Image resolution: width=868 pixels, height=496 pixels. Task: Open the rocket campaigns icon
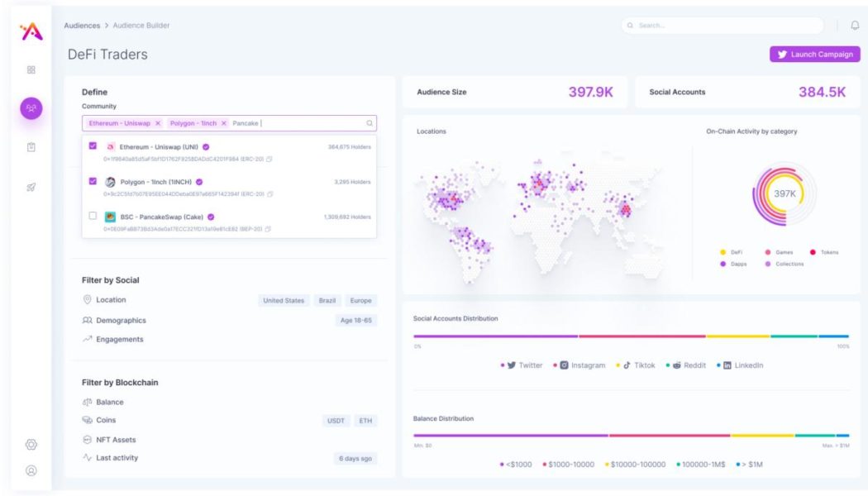point(31,187)
